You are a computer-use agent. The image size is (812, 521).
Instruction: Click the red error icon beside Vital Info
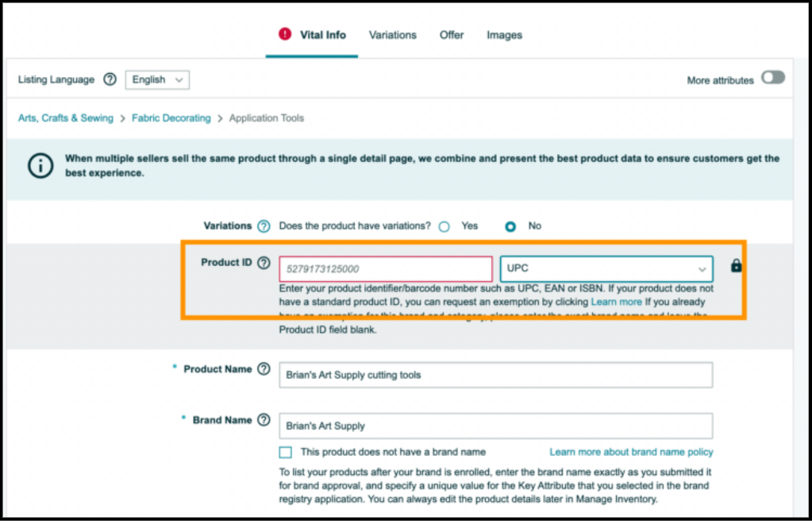pyautogui.click(x=285, y=34)
